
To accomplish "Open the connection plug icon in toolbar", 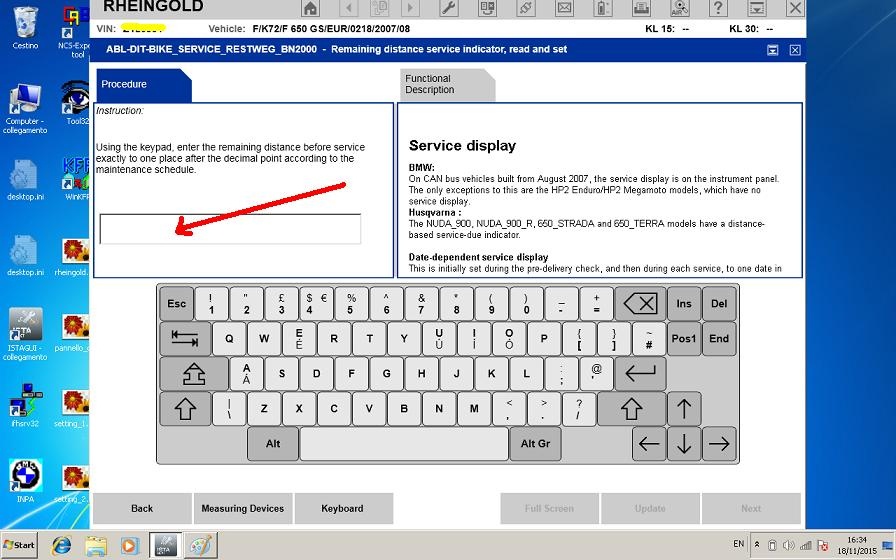I will pos(526,8).
